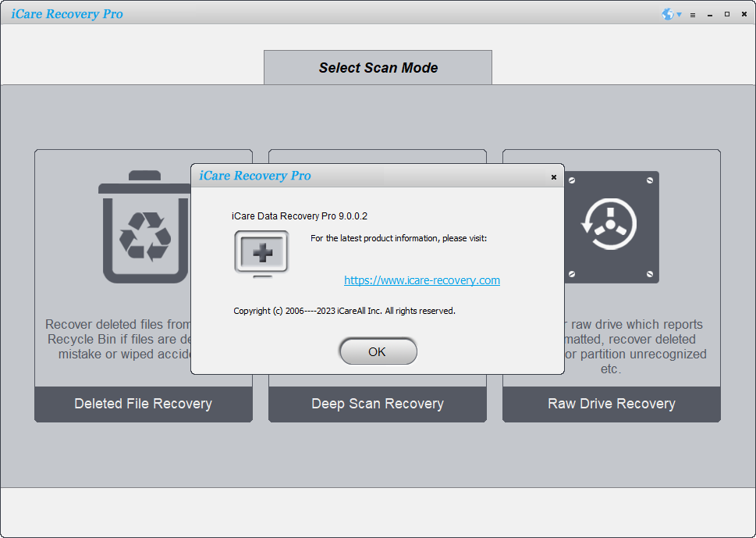Select Deleted File Recovery mode
Screen dimensions: 756x538
coord(144,404)
